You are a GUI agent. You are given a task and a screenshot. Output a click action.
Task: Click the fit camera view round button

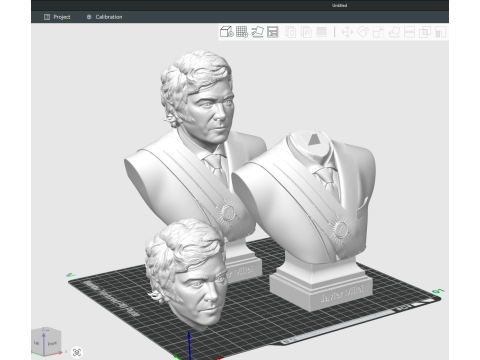77,352
